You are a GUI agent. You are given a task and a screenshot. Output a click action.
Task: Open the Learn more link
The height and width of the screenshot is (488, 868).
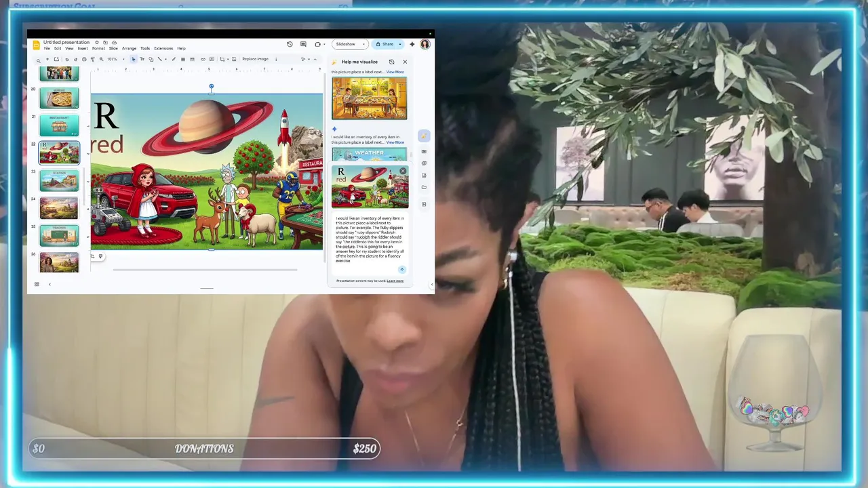pos(395,281)
